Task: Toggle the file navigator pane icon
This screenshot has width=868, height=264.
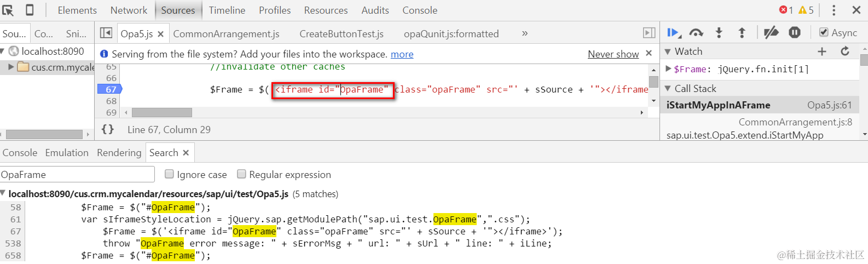Action: 106,33
